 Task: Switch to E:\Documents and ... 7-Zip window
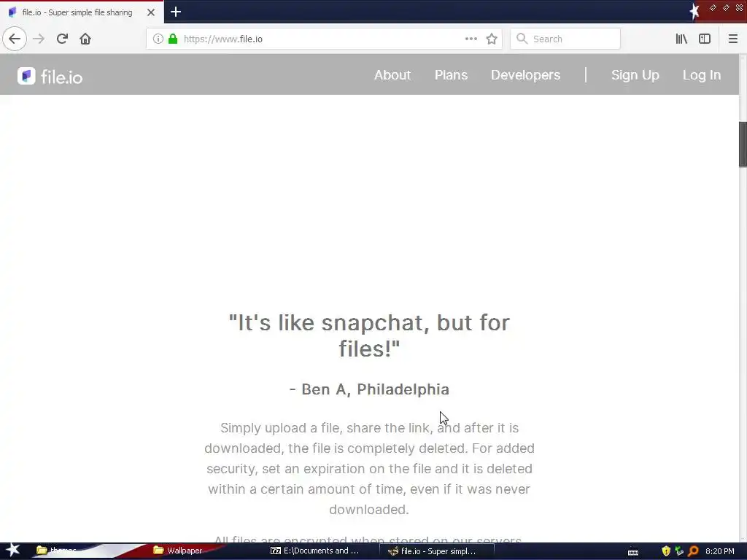pyautogui.click(x=315, y=551)
